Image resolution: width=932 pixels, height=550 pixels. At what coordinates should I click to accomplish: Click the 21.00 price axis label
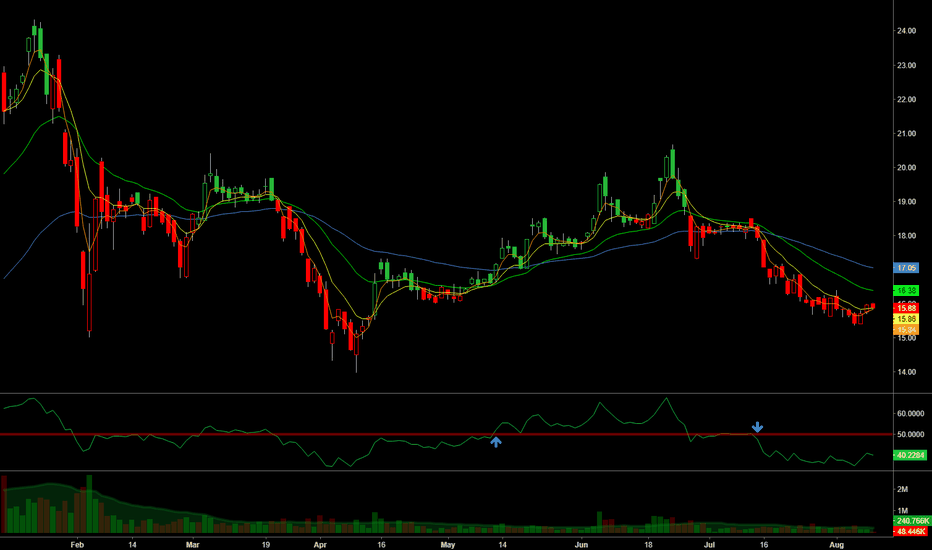[906, 134]
